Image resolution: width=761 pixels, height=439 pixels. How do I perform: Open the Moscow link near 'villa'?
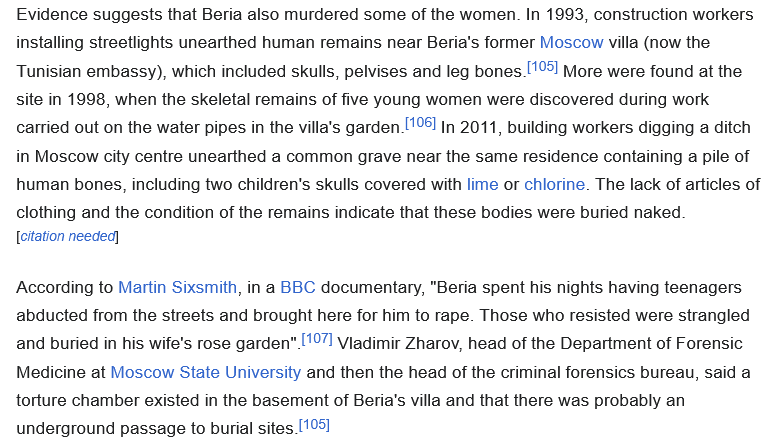click(x=571, y=43)
